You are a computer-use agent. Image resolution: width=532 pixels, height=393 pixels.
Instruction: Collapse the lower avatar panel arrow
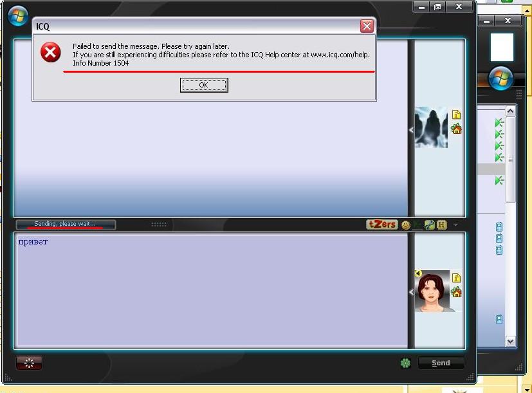pyautogui.click(x=411, y=292)
